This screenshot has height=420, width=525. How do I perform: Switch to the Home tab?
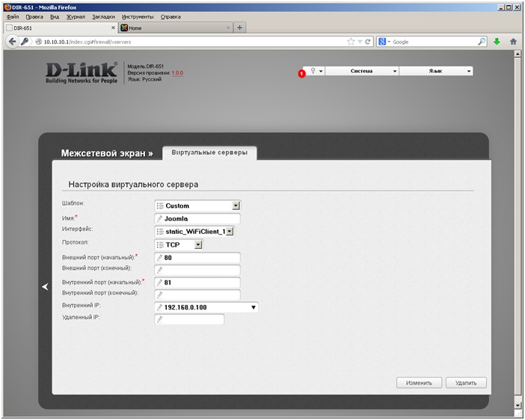(x=176, y=28)
